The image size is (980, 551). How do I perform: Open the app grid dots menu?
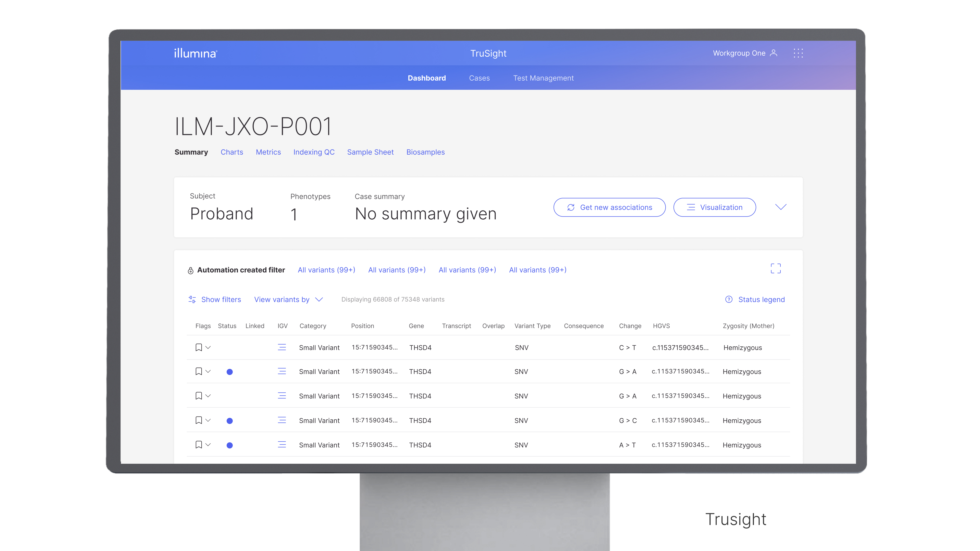tap(798, 53)
